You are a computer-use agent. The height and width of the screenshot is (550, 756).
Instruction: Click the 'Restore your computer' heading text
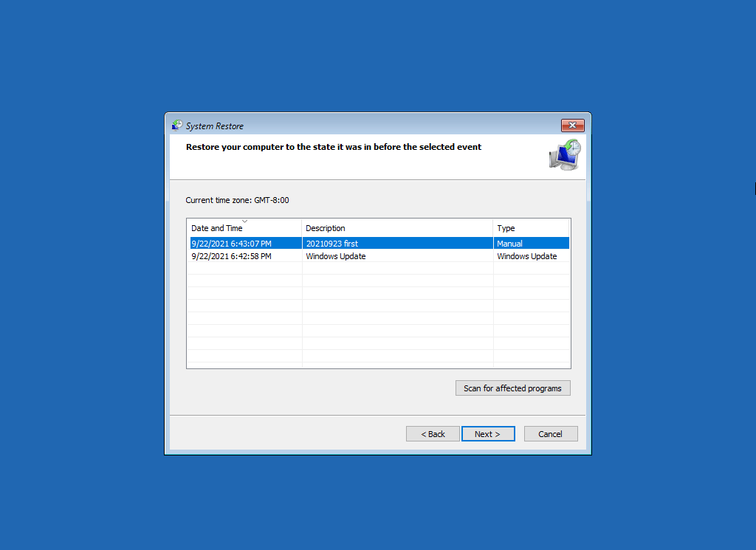(x=334, y=147)
